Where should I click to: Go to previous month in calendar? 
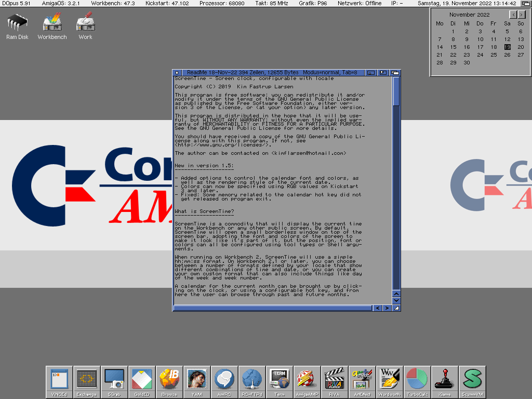(x=513, y=15)
